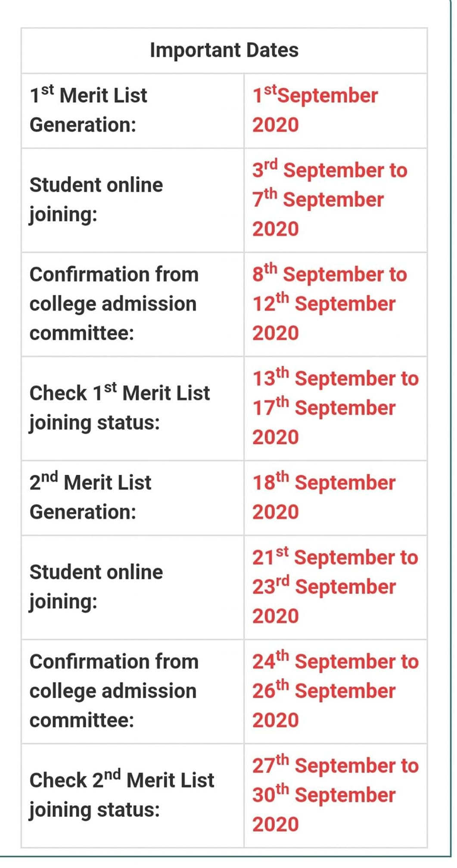Click the 8th to 12th September date
The image size is (457, 868).
(x=330, y=304)
